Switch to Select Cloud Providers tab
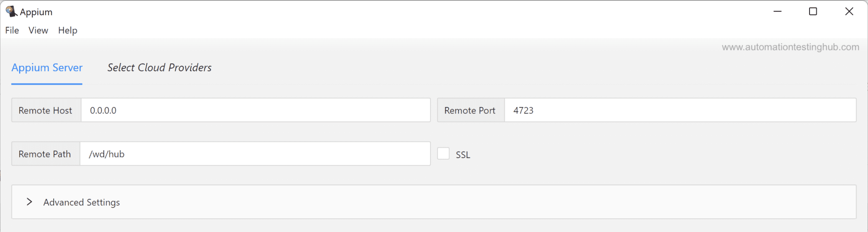868x232 pixels. (159, 68)
